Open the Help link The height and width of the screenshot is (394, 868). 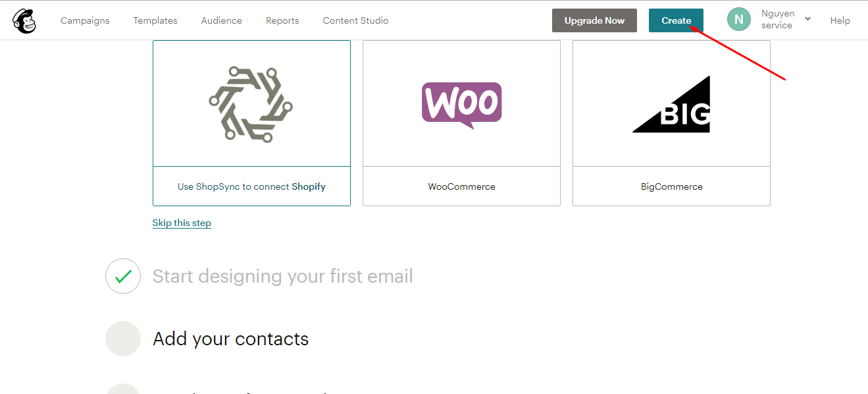[x=840, y=20]
